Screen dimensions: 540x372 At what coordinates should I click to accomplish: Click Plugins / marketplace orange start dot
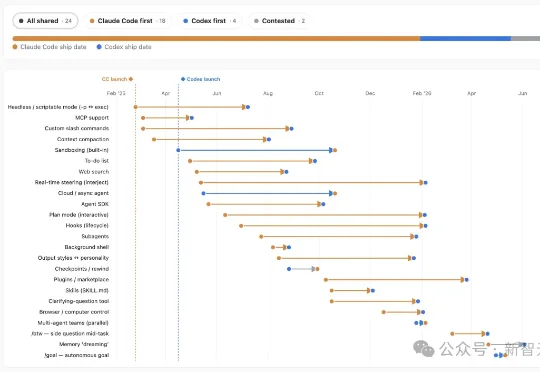click(326, 280)
